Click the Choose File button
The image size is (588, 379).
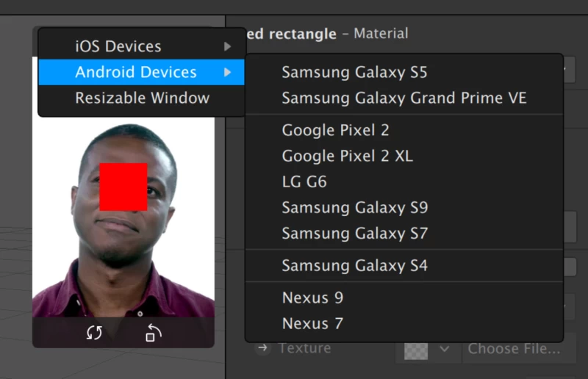coord(513,349)
